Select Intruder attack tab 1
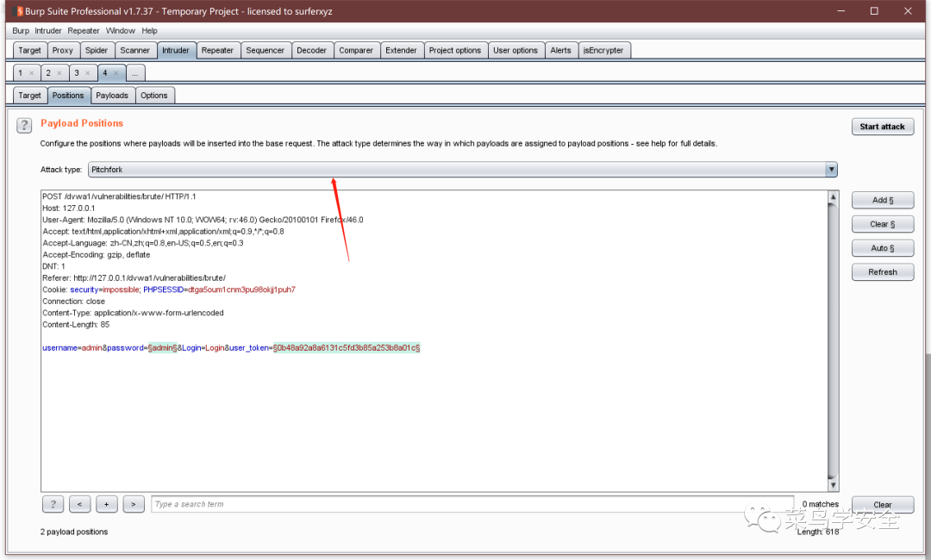The image size is (931, 560). [21, 73]
